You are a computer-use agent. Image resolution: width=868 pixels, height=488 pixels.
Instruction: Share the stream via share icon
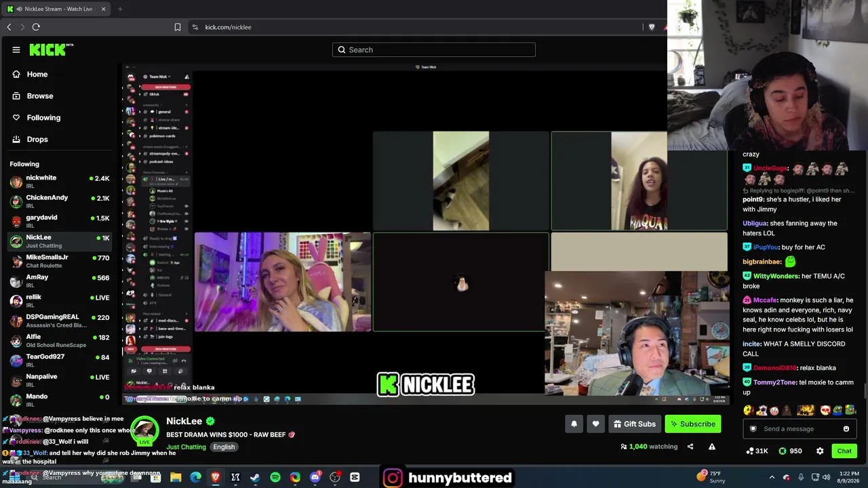coord(690,447)
